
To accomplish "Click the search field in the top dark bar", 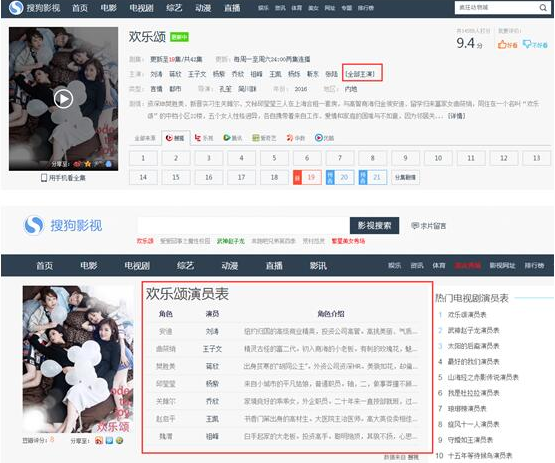I will tap(496, 7).
